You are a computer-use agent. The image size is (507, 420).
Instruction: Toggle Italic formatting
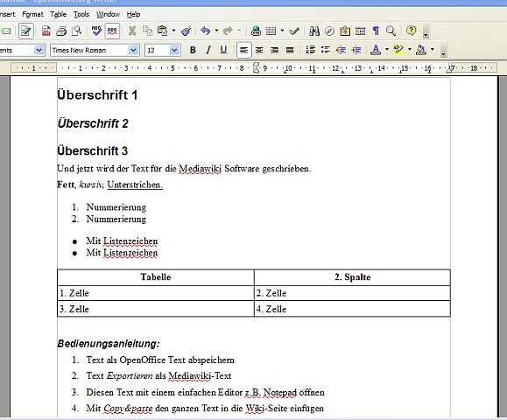pyautogui.click(x=208, y=50)
